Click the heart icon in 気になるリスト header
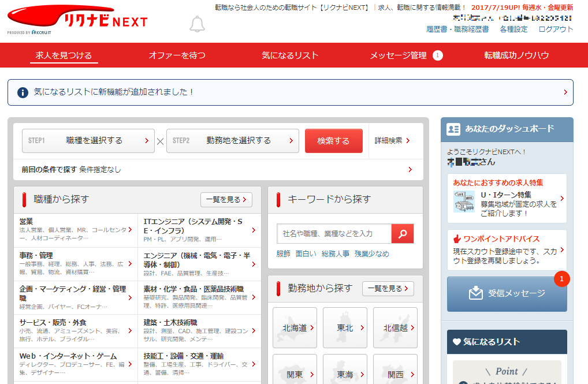588x384 pixels. pyautogui.click(x=456, y=342)
